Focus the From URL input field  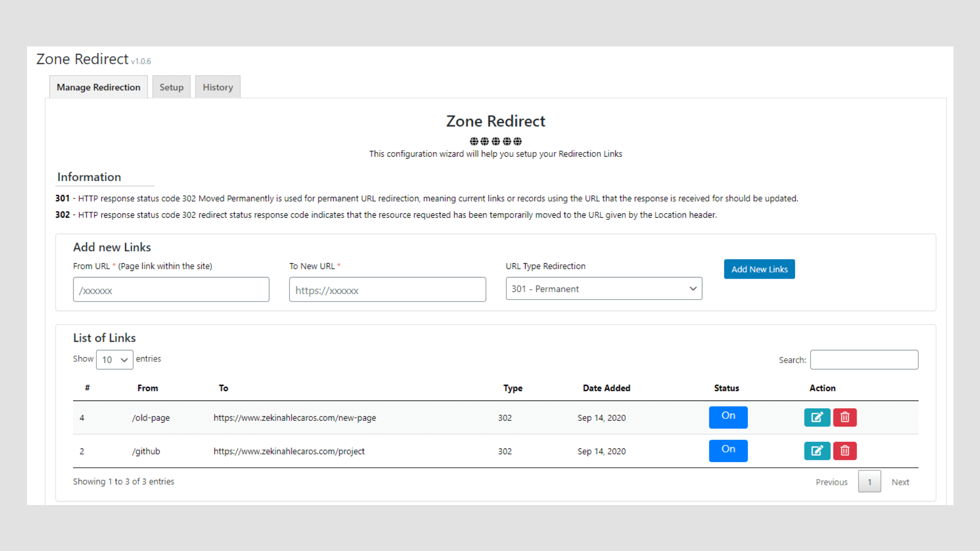(x=171, y=290)
